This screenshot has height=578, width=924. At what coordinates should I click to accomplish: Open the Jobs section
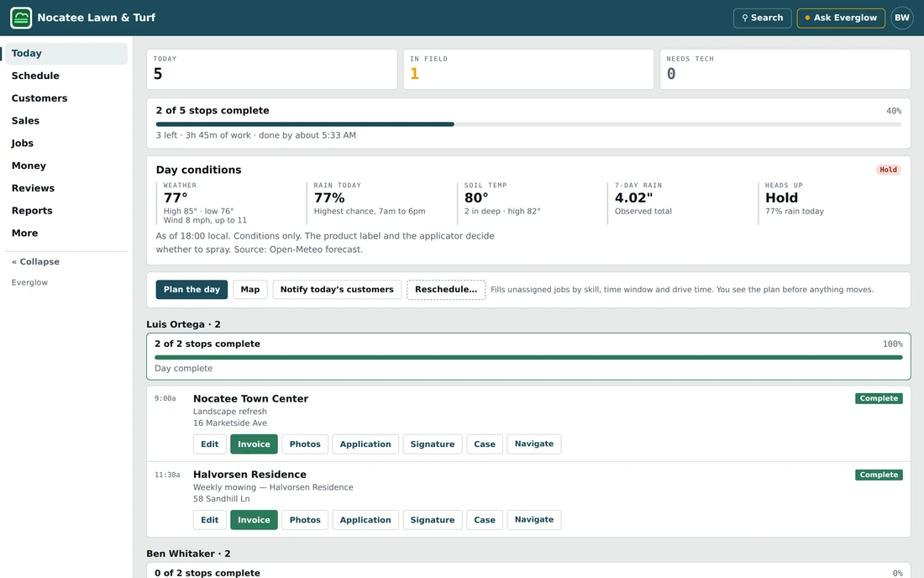(x=65, y=143)
